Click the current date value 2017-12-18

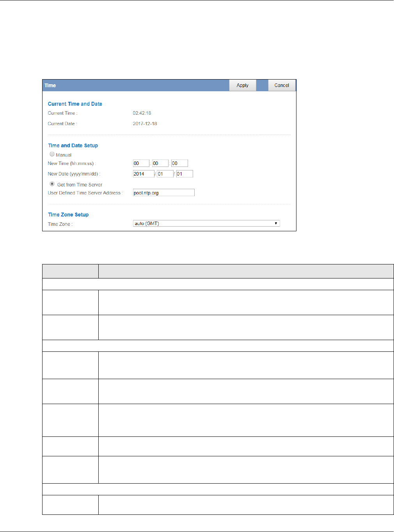click(x=145, y=124)
